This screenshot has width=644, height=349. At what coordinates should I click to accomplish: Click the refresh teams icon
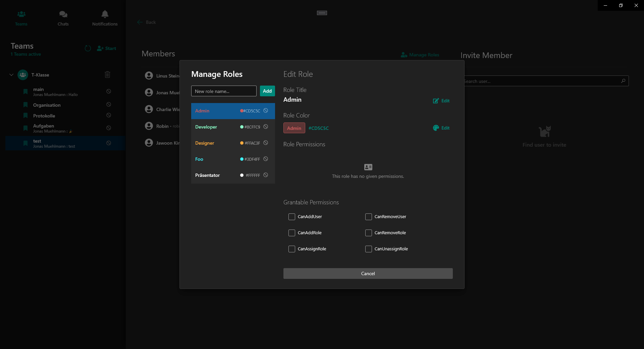pos(88,48)
